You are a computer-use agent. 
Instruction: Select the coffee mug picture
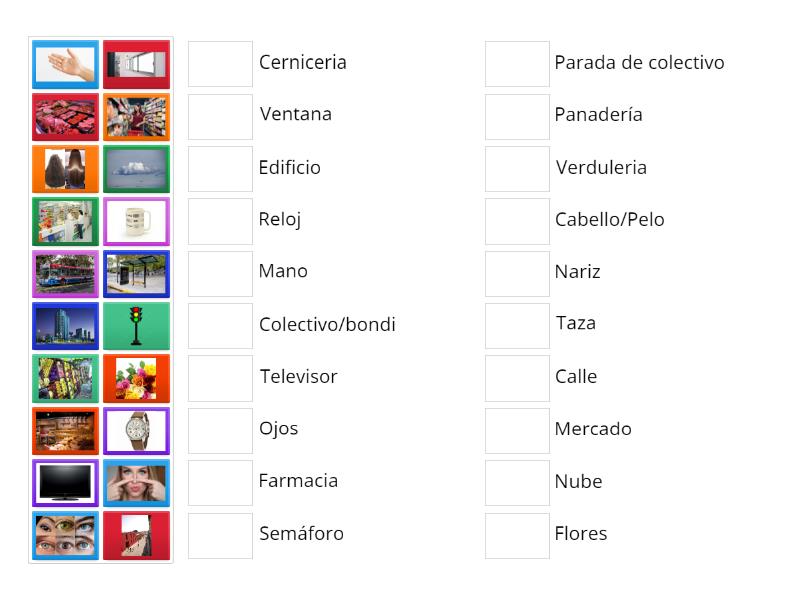click(137, 221)
